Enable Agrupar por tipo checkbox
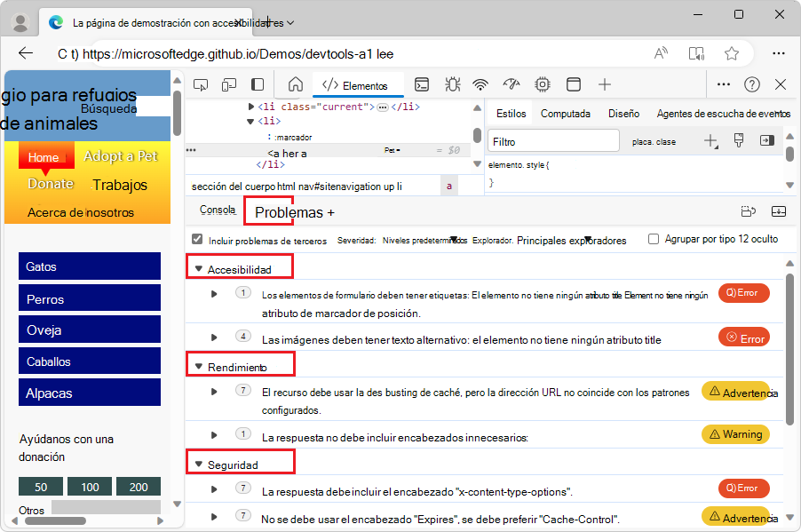Screen dimensions: 801x532 point(654,239)
